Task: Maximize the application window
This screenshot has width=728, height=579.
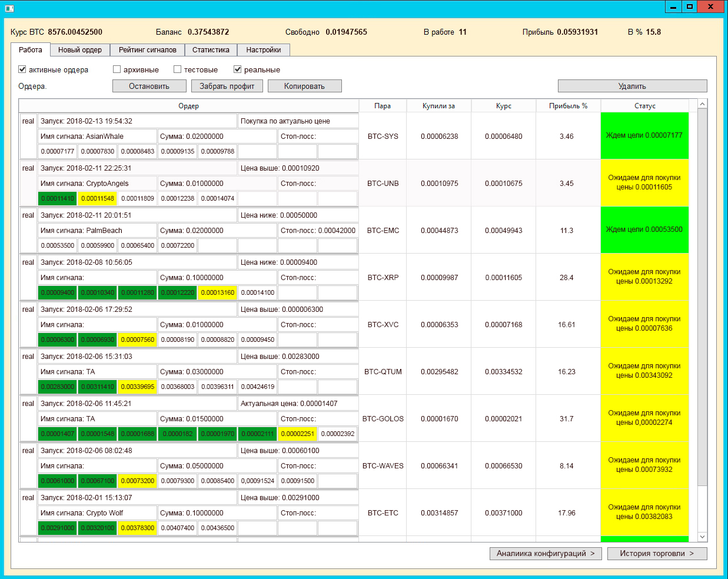Action: pos(690,7)
